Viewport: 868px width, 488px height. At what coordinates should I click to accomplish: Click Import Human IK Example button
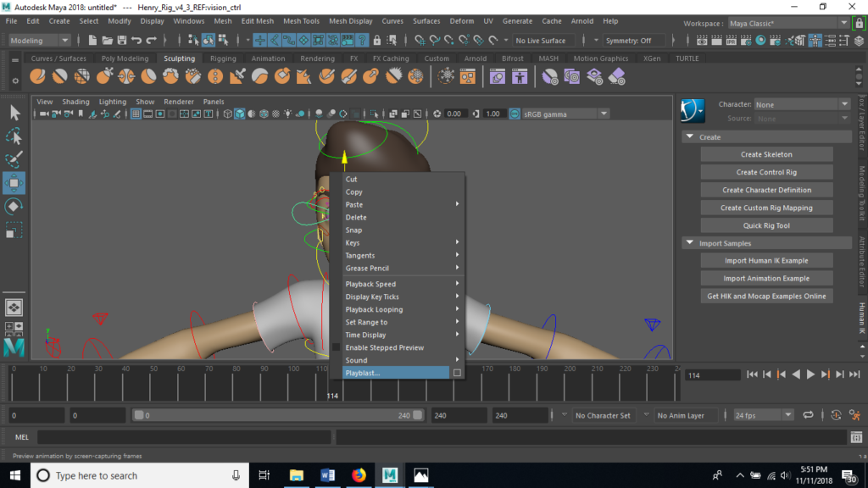click(x=766, y=261)
